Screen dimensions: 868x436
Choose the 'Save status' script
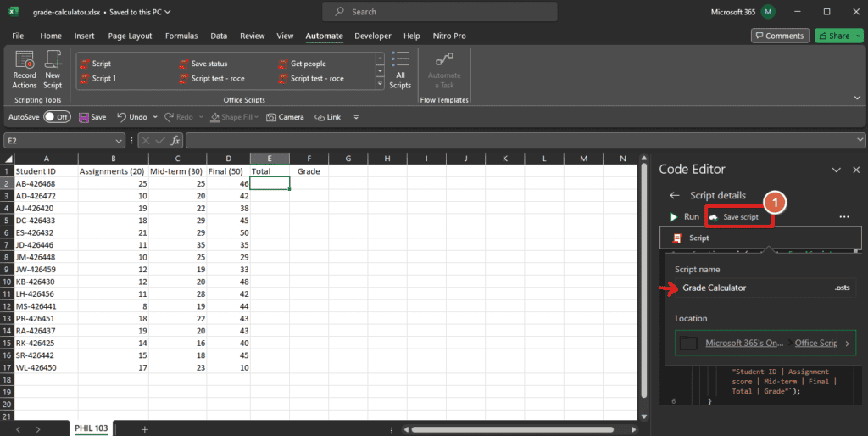[x=203, y=64]
